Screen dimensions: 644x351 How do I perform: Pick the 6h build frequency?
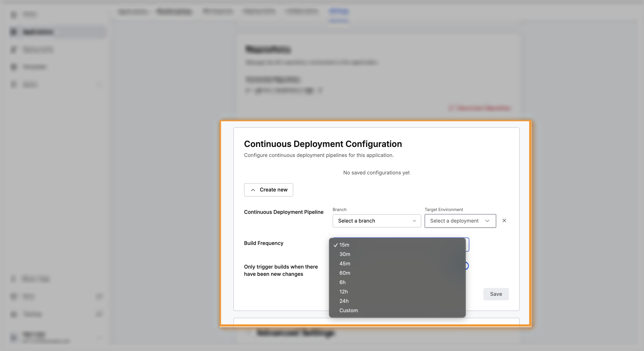coord(397,282)
